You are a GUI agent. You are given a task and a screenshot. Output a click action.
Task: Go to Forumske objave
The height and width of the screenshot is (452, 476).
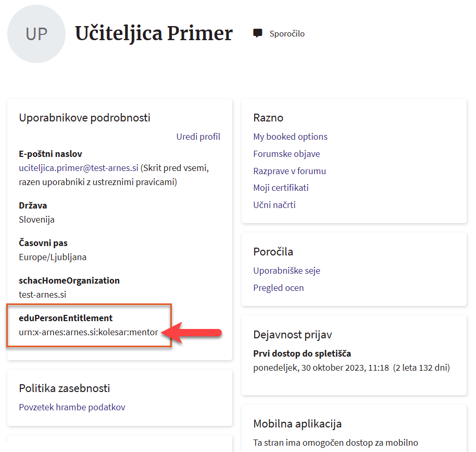click(x=286, y=154)
